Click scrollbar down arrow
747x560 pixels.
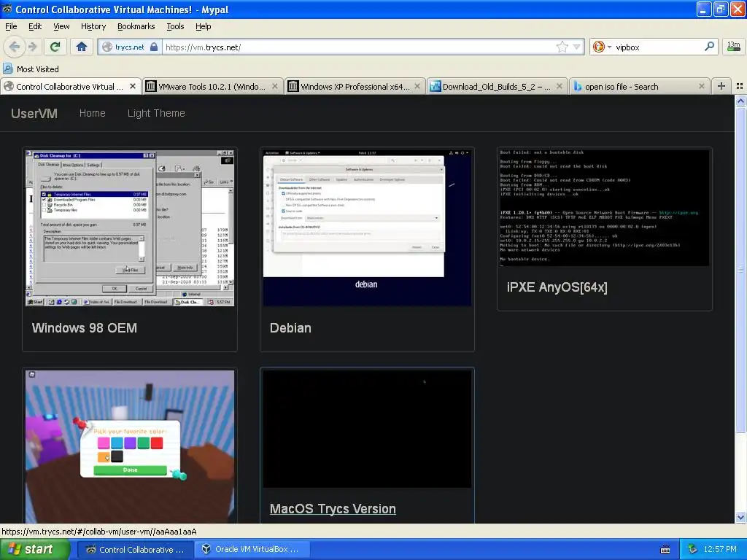click(740, 517)
